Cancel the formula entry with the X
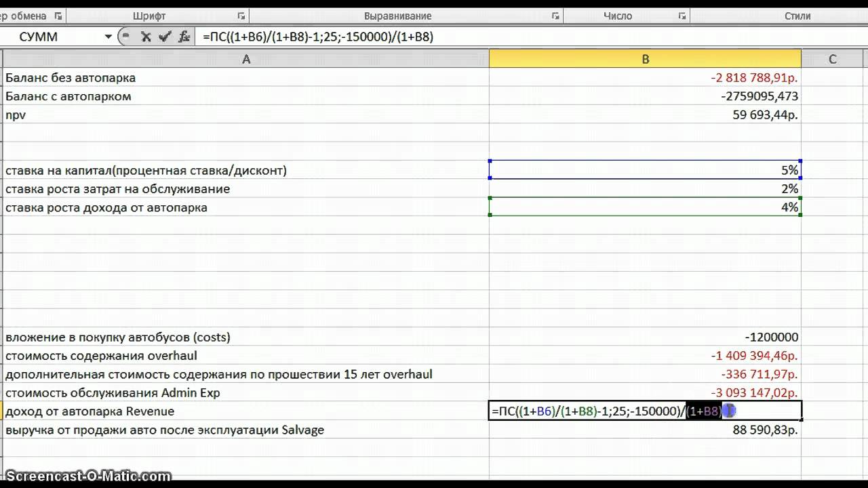 pos(146,37)
